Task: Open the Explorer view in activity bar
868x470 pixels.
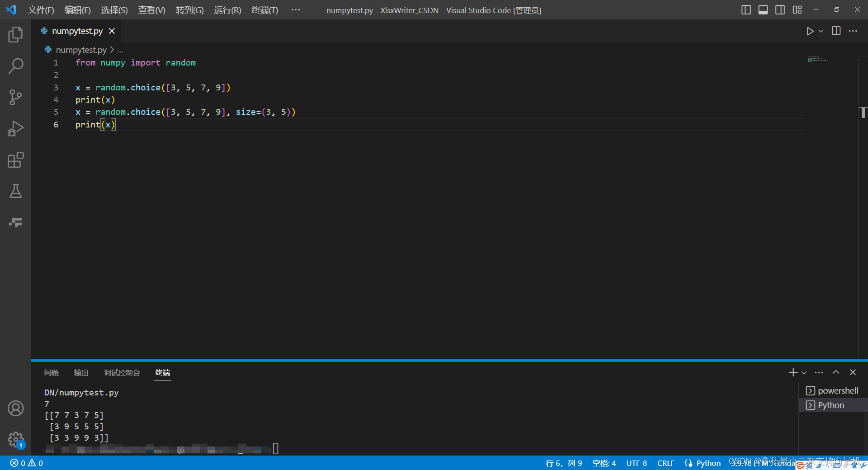Action: pos(15,35)
